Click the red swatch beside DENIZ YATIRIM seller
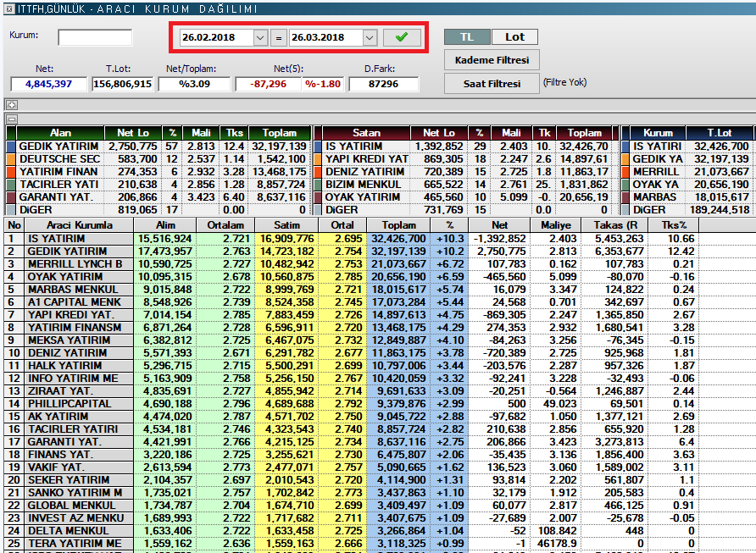This screenshot has height=553, width=756. [318, 171]
